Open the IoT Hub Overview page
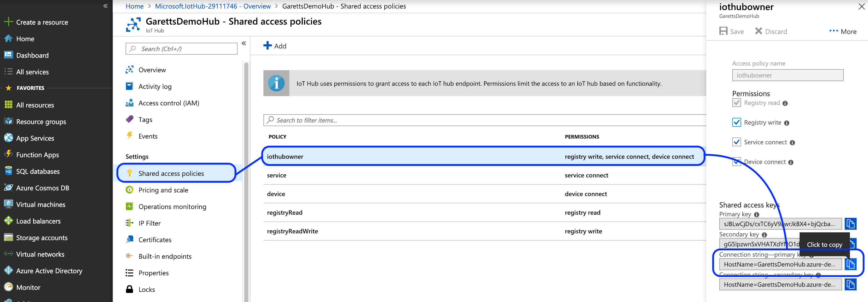The height and width of the screenshot is (302, 868). point(152,70)
